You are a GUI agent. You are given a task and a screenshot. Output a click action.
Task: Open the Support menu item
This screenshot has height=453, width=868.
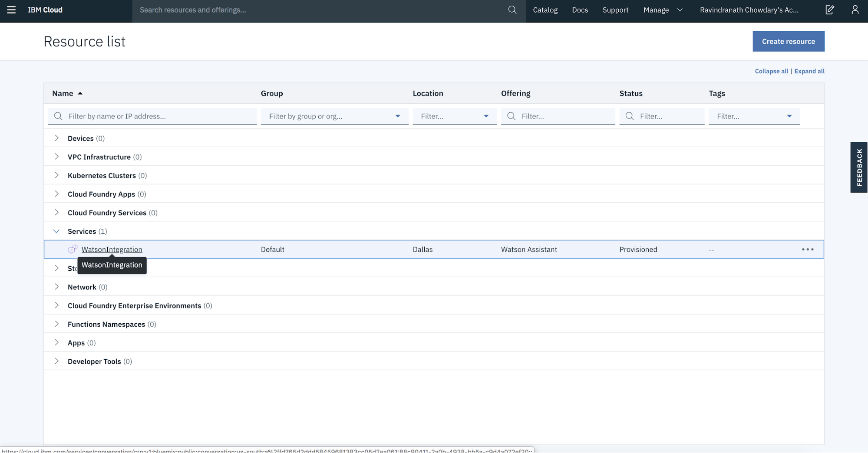tap(615, 10)
